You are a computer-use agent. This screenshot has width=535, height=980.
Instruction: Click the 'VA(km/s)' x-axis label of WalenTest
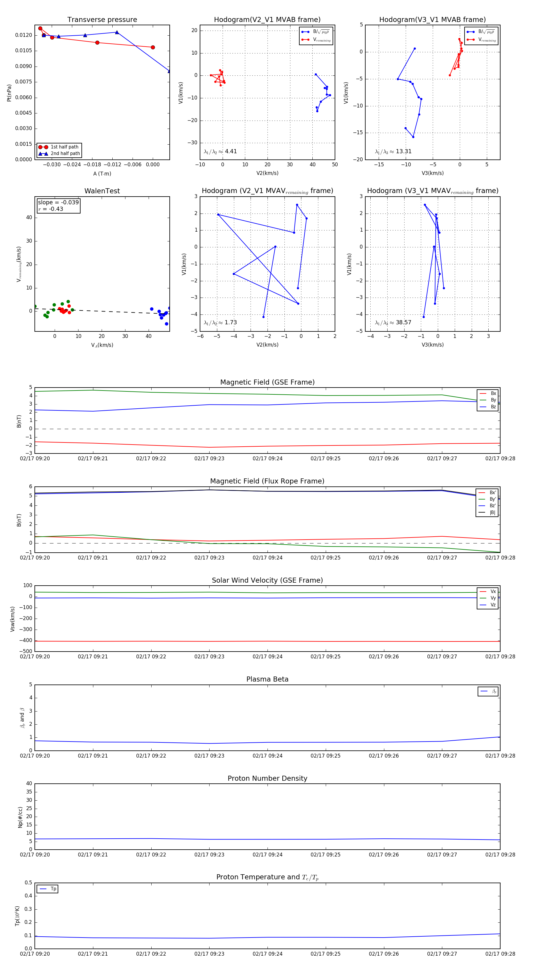[x=102, y=345]
